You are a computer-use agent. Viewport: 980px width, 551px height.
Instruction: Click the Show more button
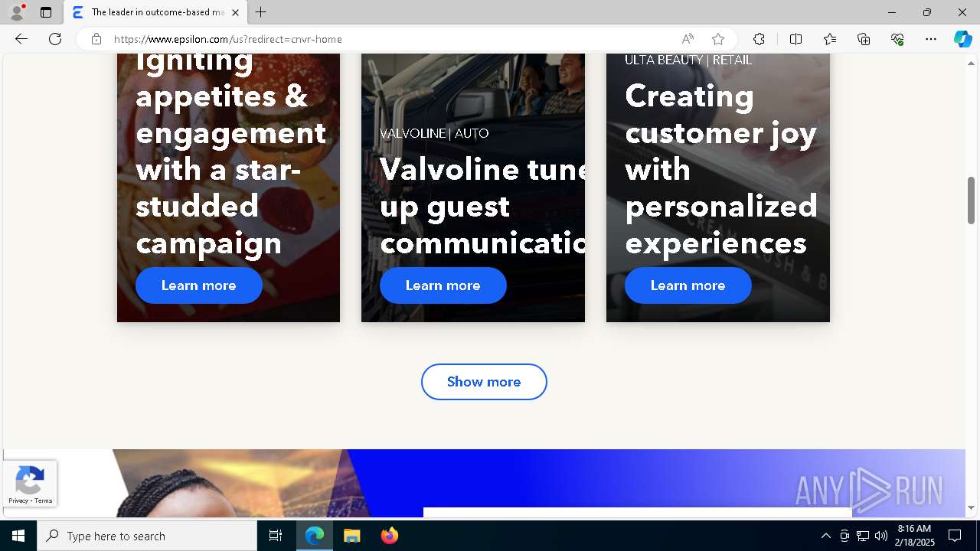(x=484, y=382)
